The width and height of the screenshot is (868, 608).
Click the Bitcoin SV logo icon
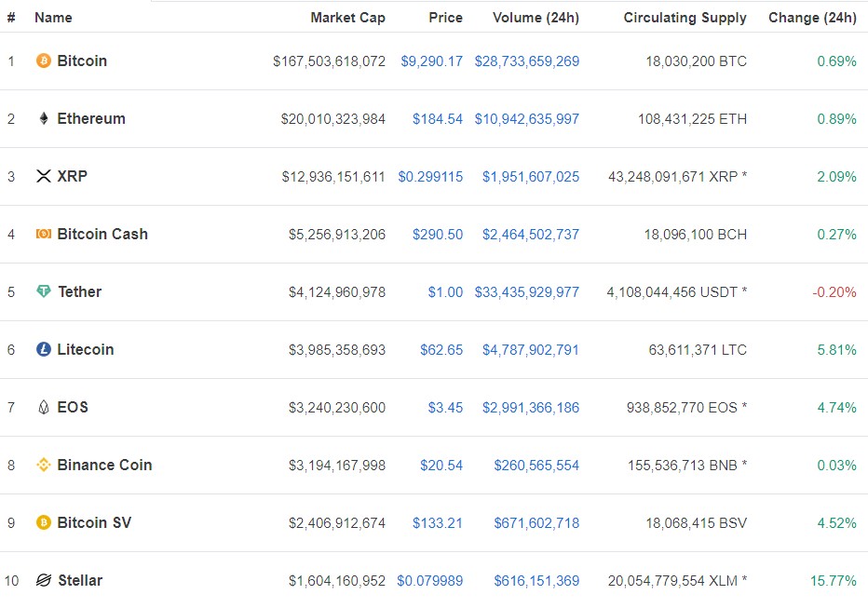(43, 522)
